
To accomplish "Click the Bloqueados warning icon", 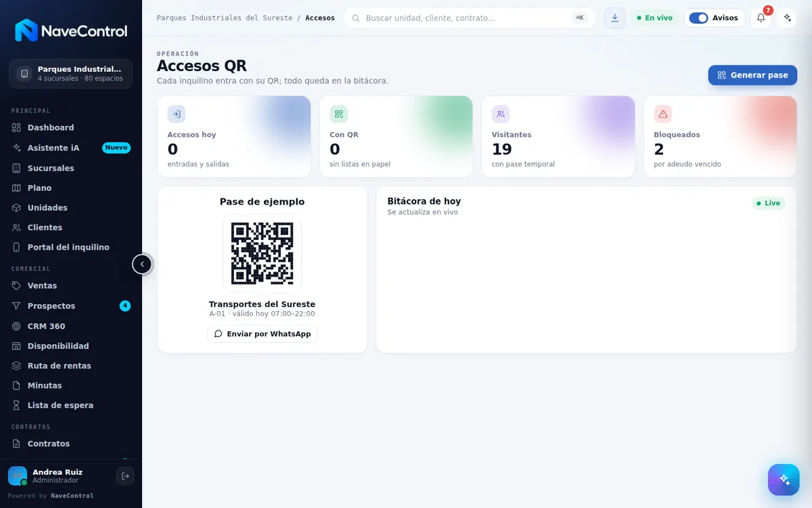I will click(663, 114).
